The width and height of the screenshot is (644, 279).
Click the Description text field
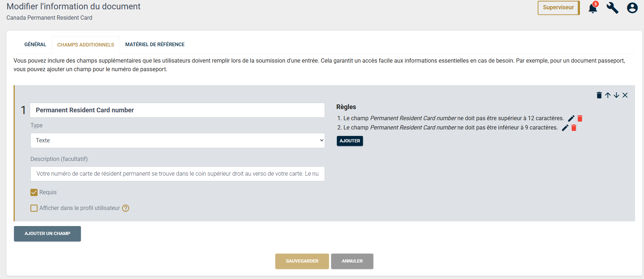coord(178,174)
